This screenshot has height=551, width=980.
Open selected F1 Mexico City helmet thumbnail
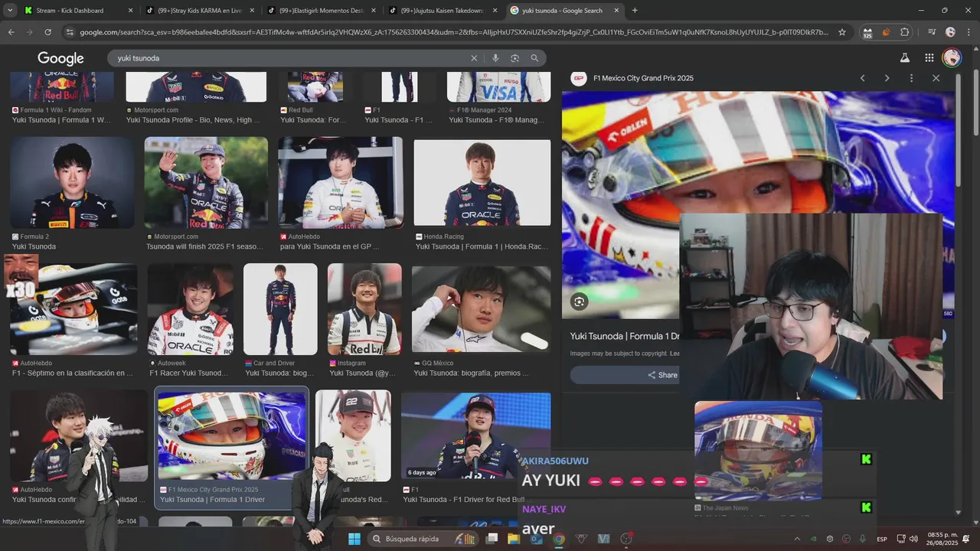[x=231, y=435]
